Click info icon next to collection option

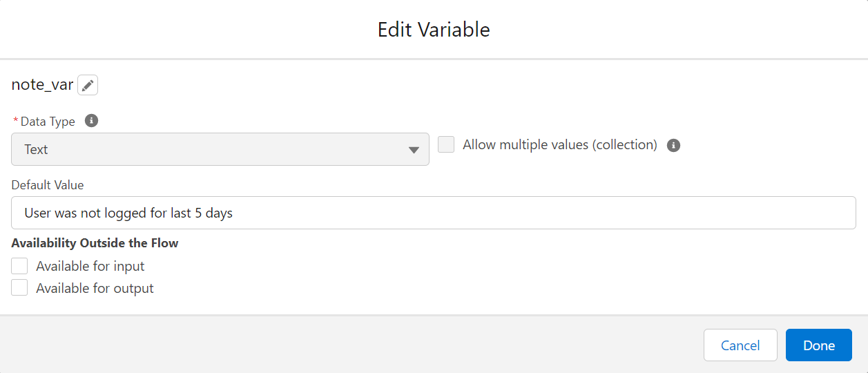[x=674, y=145]
